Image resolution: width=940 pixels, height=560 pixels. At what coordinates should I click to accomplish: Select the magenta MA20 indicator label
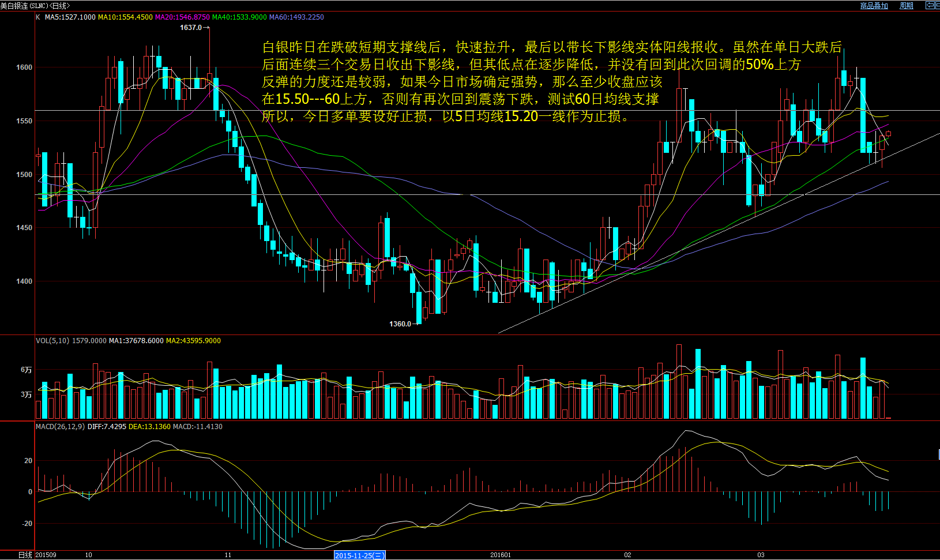point(182,17)
